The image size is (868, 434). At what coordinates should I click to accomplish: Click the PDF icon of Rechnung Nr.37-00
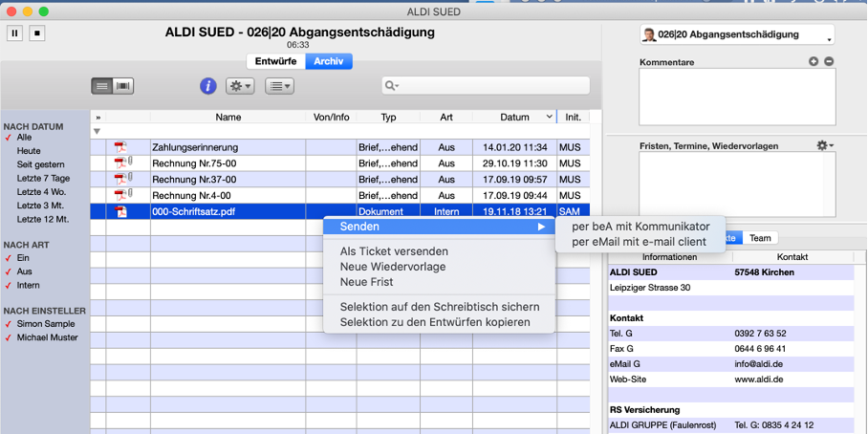(120, 180)
